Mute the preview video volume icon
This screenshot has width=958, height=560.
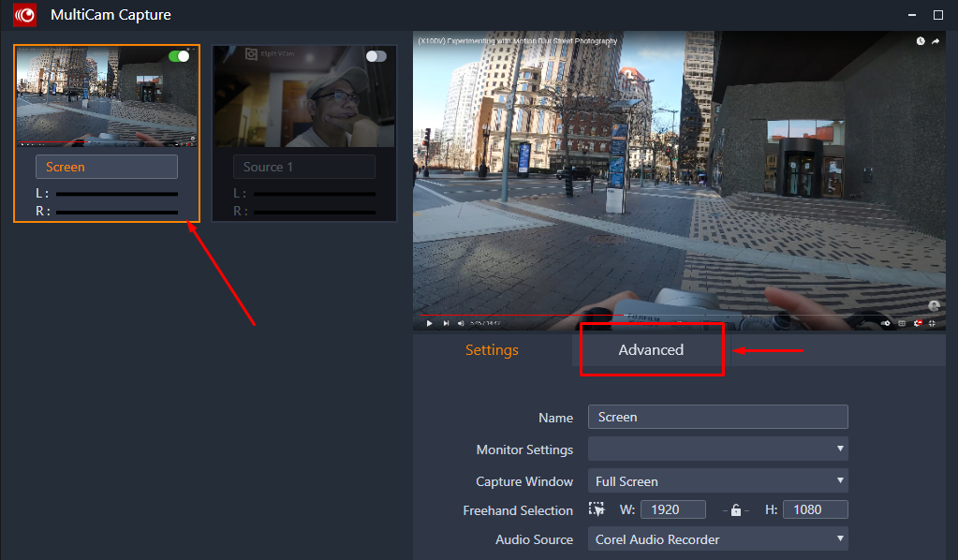coord(461,323)
